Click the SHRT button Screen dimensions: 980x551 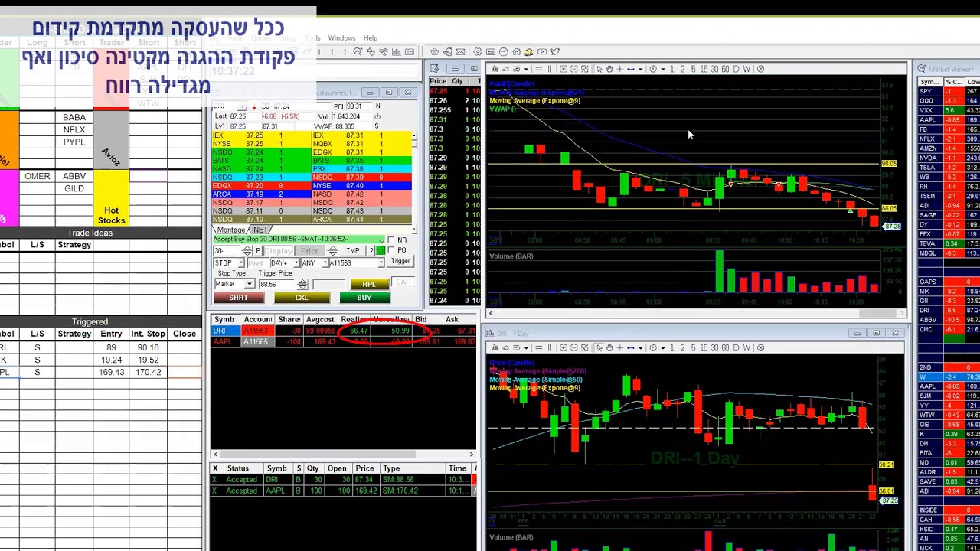tap(239, 298)
